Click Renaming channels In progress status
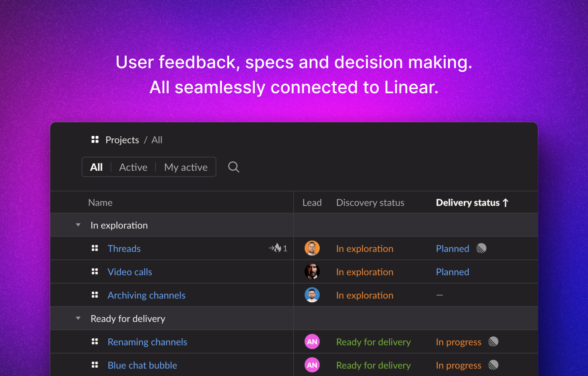This screenshot has width=588, height=376. (459, 342)
